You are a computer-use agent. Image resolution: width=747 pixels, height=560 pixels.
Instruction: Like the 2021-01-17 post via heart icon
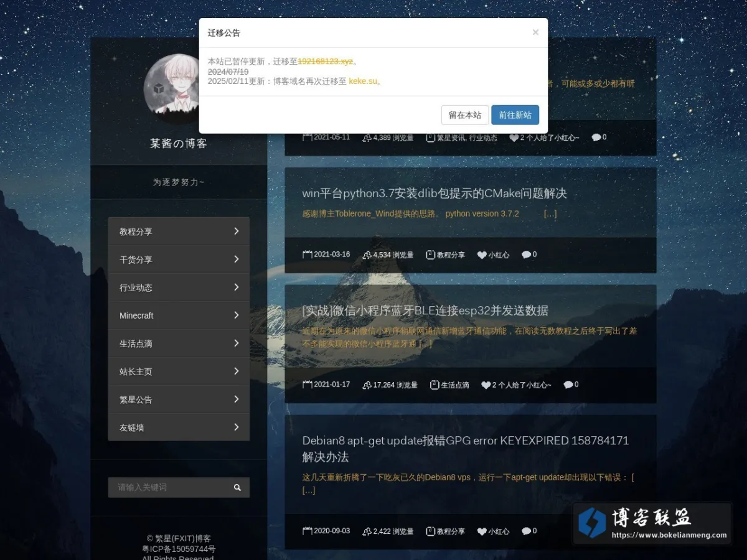point(486,385)
